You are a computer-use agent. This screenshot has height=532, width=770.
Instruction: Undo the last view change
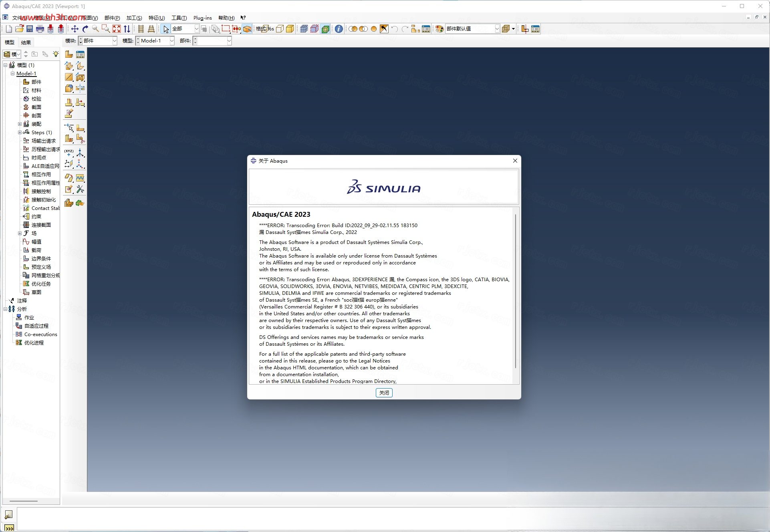(395, 29)
